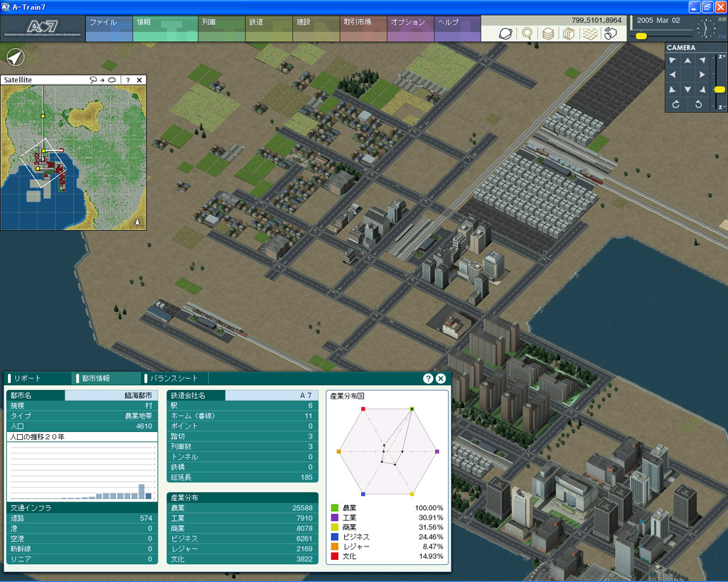Click the white viewport frame on minimap
The image size is (728, 582).
point(43,163)
